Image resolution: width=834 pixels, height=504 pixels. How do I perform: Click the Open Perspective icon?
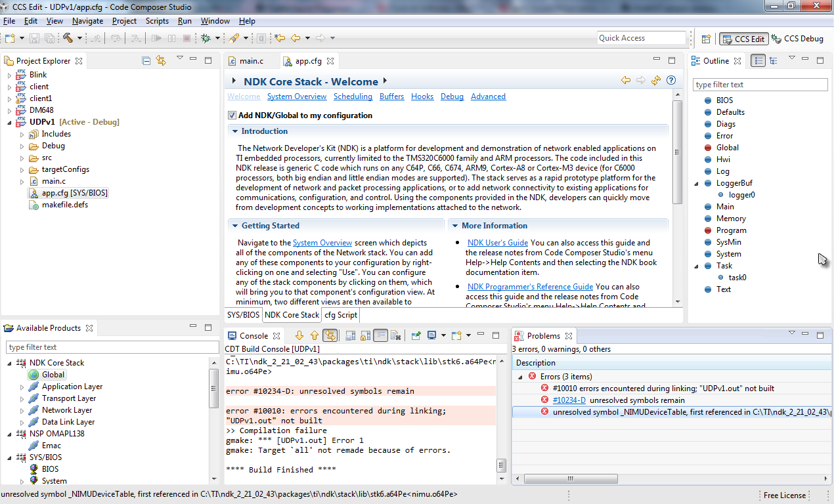tap(707, 39)
